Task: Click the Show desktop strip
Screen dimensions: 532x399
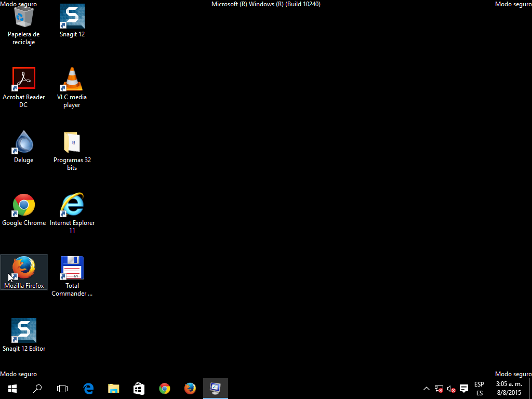Action: click(530, 389)
